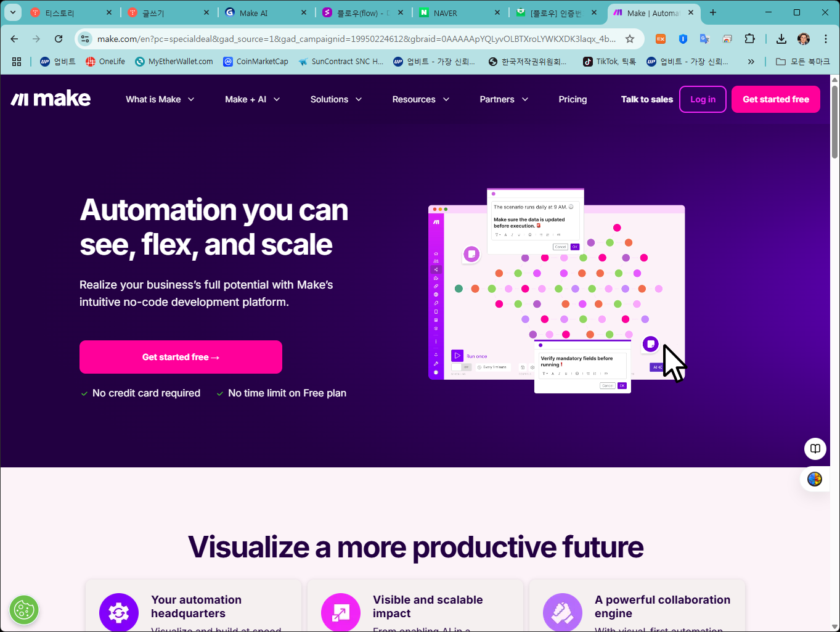Image resolution: width=840 pixels, height=632 pixels.
Task: Click the Visible and scalable impact icon
Action: coord(341,612)
